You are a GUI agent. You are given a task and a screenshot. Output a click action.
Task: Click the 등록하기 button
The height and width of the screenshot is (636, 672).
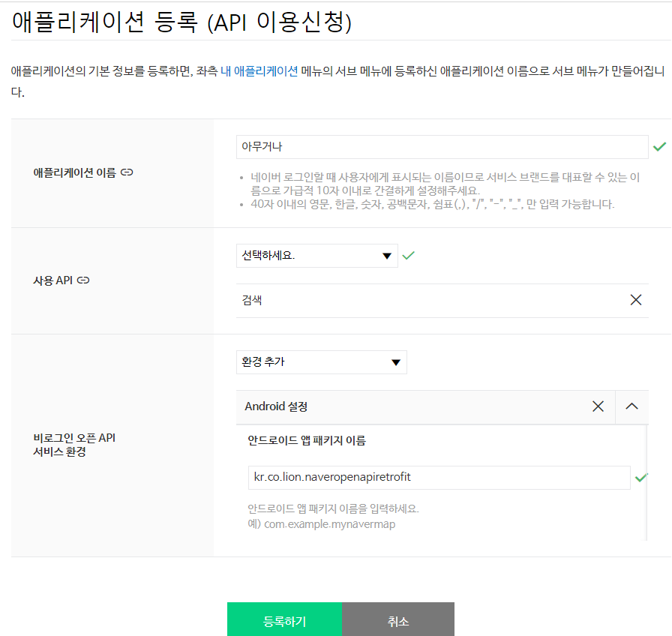[x=284, y=619]
